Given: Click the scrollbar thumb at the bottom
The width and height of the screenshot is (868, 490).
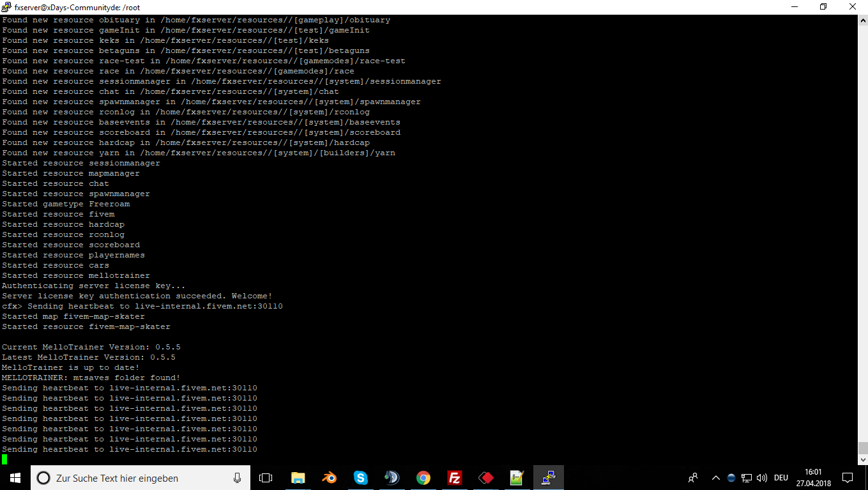Looking at the screenshot, I should tap(863, 448).
